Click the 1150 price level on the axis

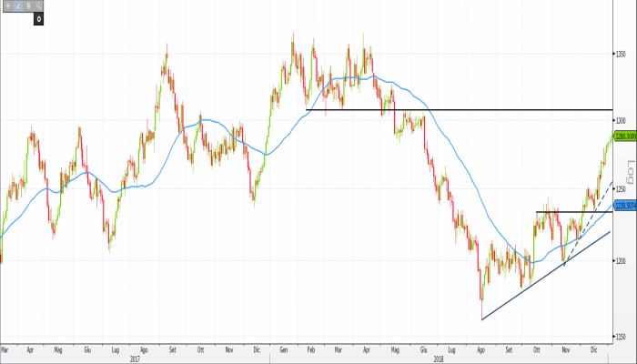(x=622, y=337)
